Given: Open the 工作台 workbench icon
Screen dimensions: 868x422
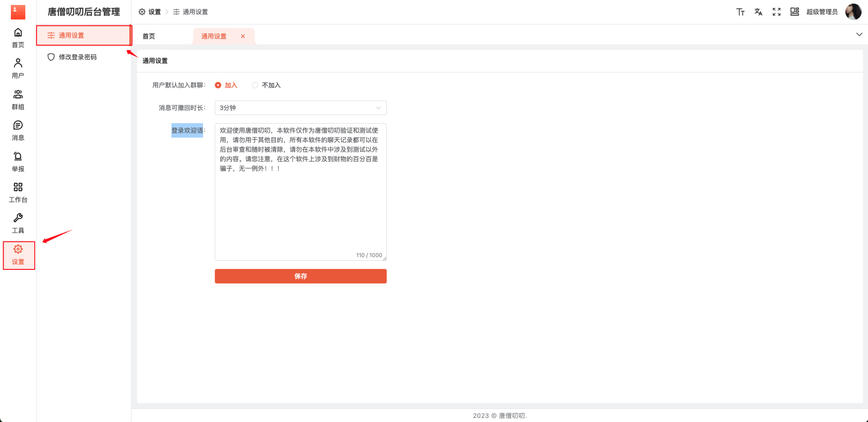Looking at the screenshot, I should pos(18,192).
